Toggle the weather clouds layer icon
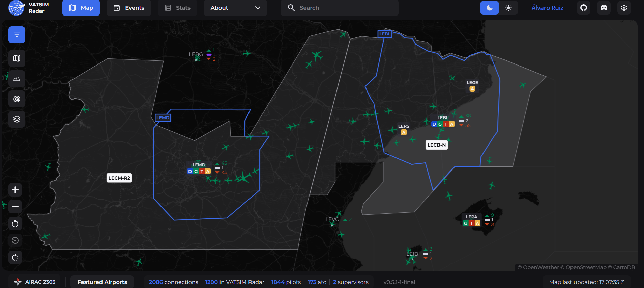 (17, 79)
